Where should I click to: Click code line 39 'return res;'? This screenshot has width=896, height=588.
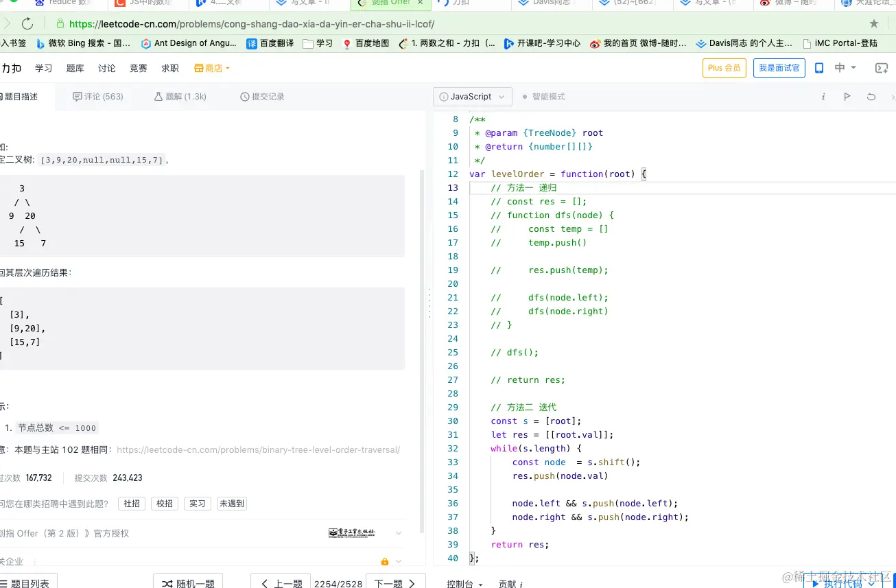tap(520, 545)
